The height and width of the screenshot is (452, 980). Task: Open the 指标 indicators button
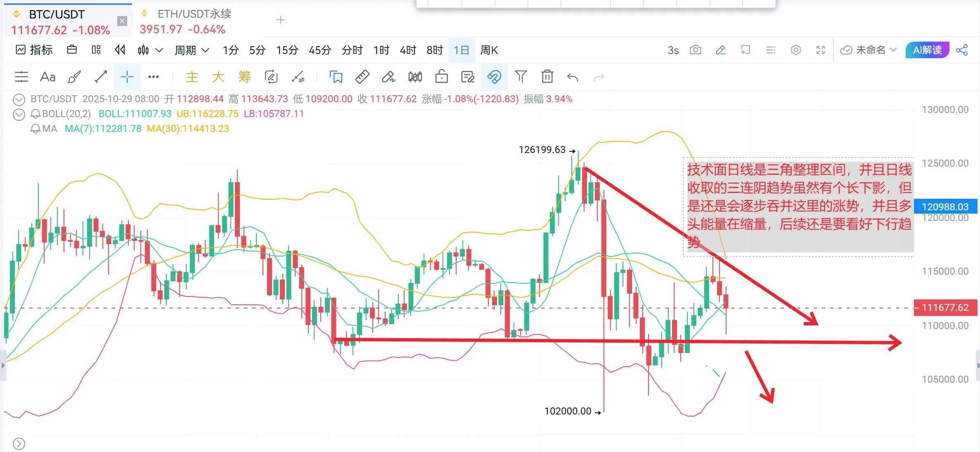[x=34, y=50]
